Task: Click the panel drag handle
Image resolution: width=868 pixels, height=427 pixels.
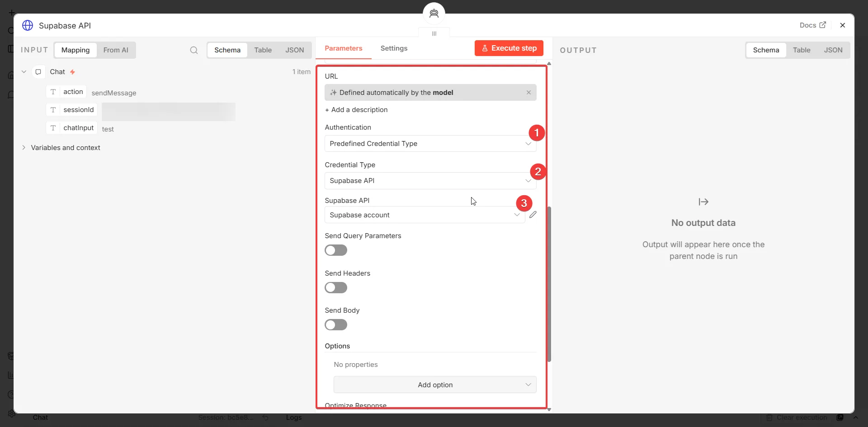Action: (x=434, y=33)
